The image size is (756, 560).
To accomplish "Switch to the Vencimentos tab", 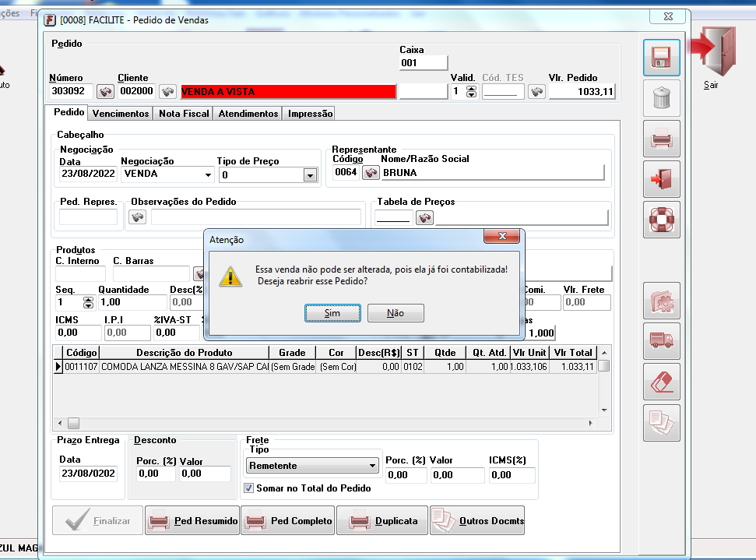I will [x=121, y=114].
